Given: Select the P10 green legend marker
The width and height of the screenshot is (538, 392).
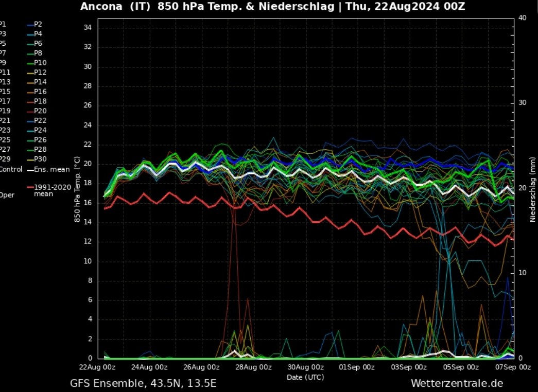Looking at the screenshot, I should 30,63.
